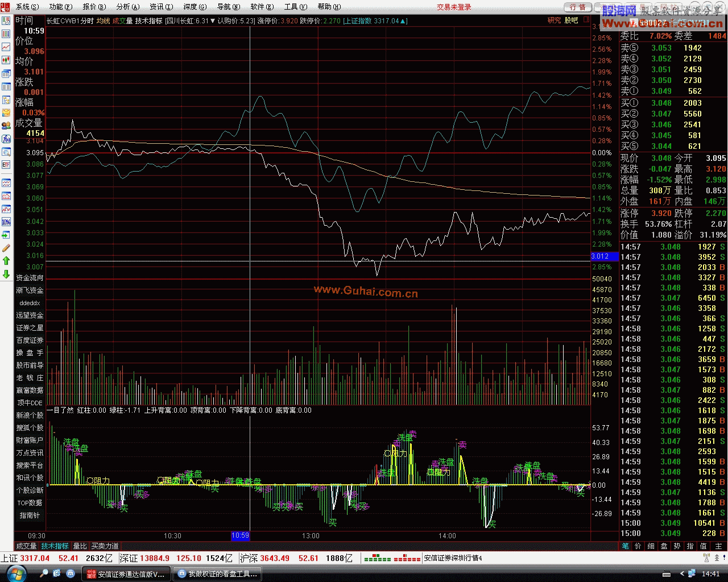The image size is (728, 582).
Task: Select the 细 tab under tick list
Action: click(651, 546)
